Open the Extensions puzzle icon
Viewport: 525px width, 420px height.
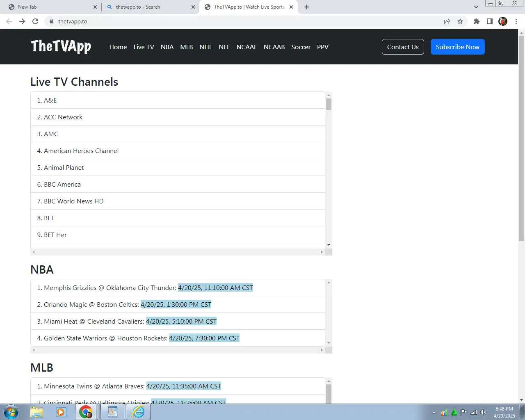(x=477, y=21)
